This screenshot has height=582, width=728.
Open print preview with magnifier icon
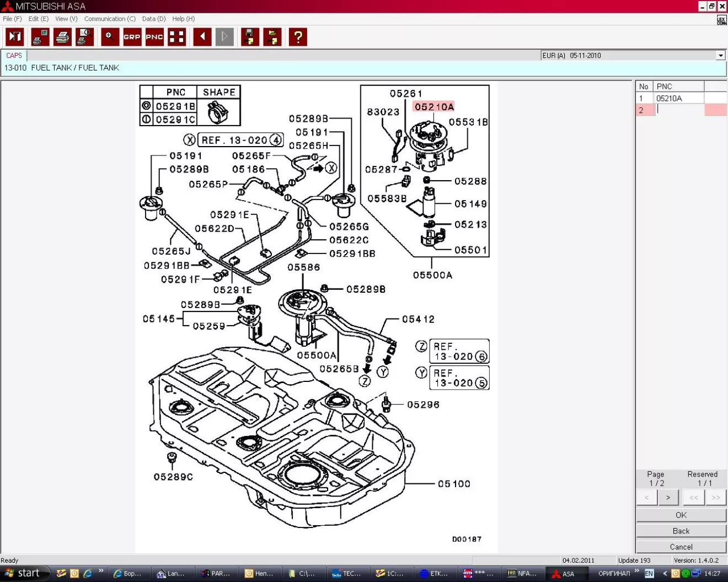pos(84,37)
